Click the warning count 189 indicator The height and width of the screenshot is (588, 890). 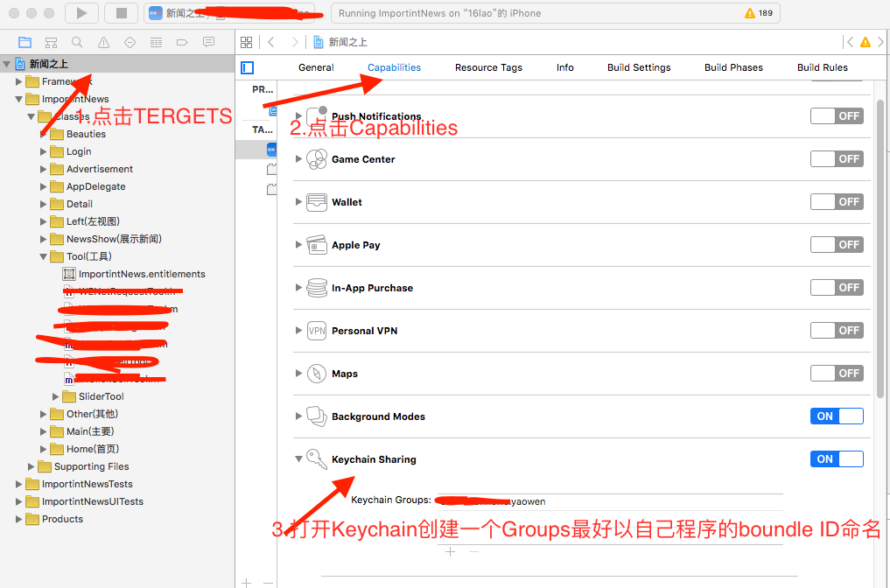click(x=759, y=13)
